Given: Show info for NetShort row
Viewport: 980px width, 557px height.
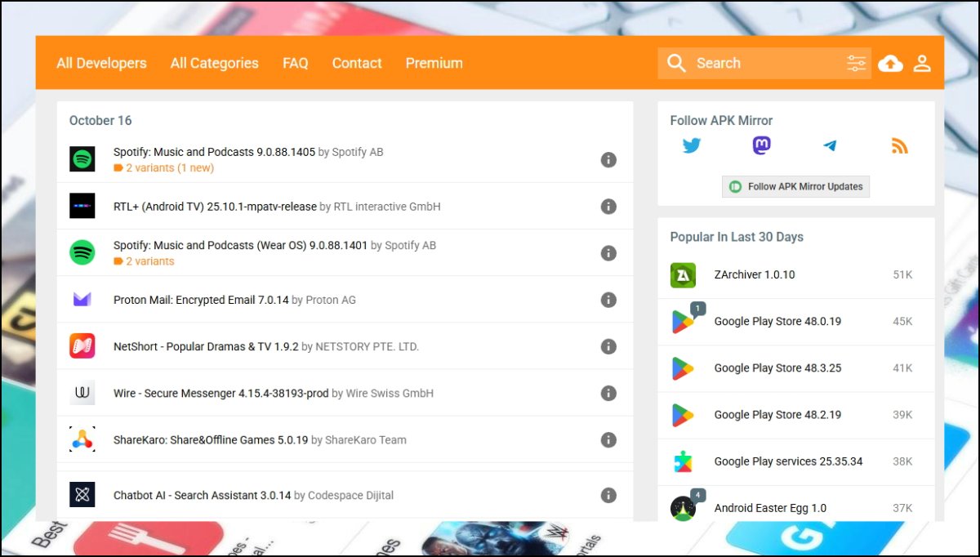Looking at the screenshot, I should [608, 346].
